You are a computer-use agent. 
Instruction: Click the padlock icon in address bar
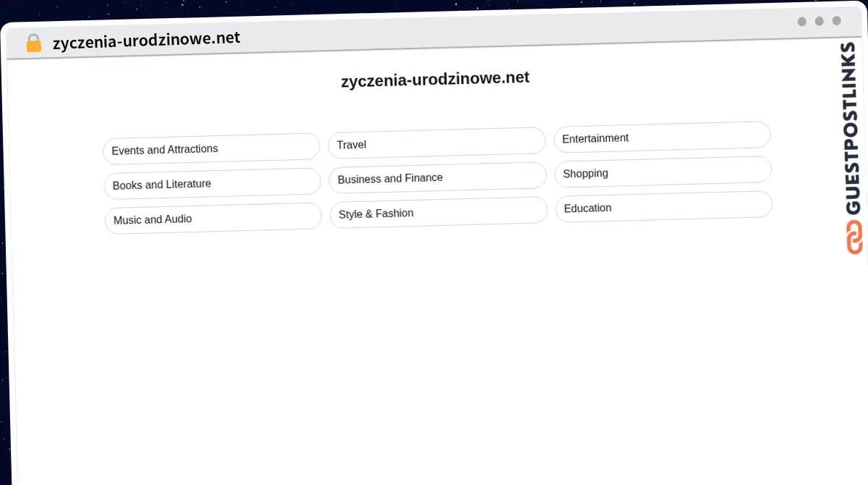coord(34,43)
